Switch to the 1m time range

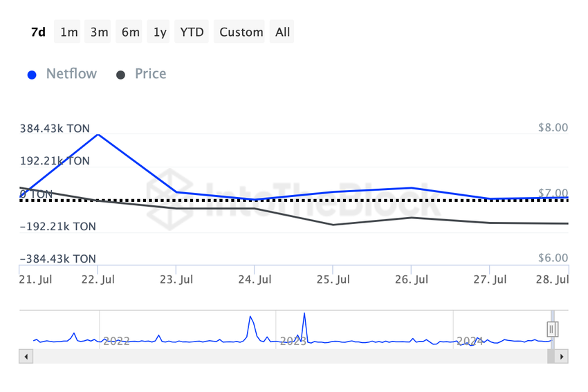[x=69, y=32]
